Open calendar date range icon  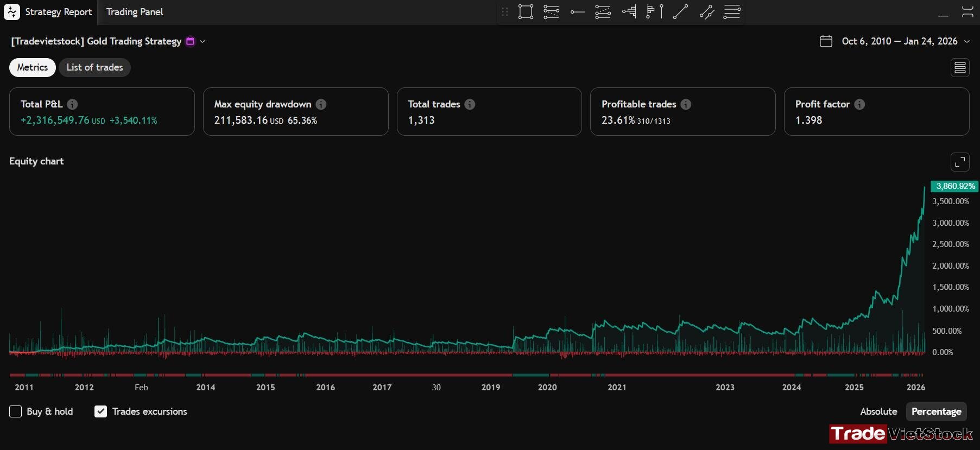[826, 41]
